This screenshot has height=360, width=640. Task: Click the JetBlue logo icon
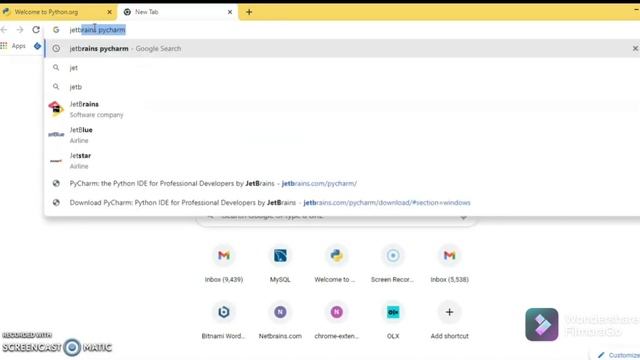tap(56, 135)
